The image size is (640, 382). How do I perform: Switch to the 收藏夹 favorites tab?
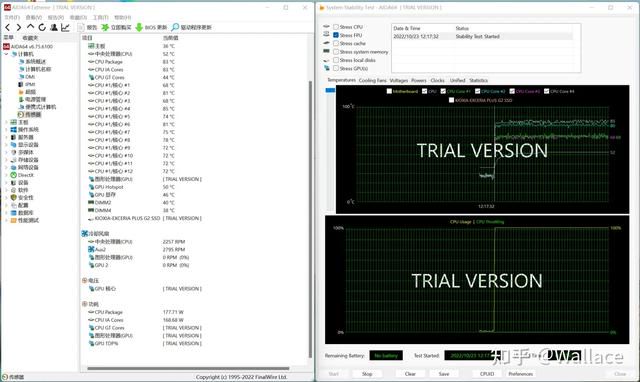click(x=30, y=38)
